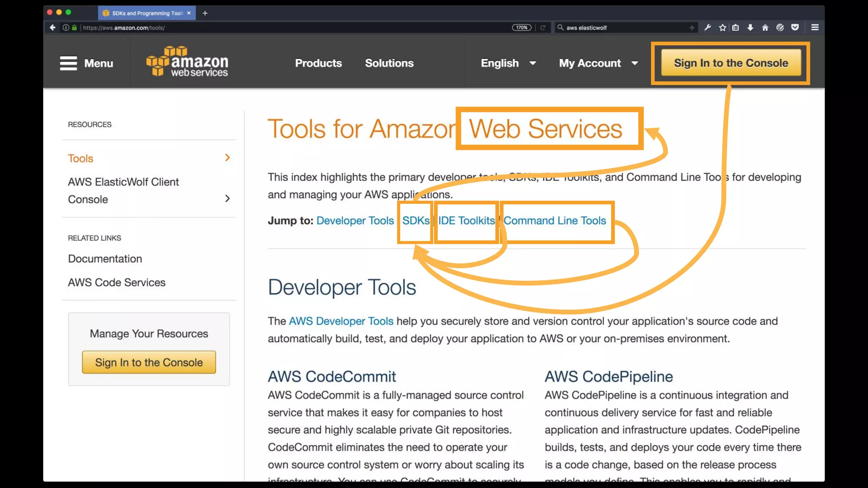Open the AWS Developer Tools inline link
The width and height of the screenshot is (868, 488).
point(341,321)
